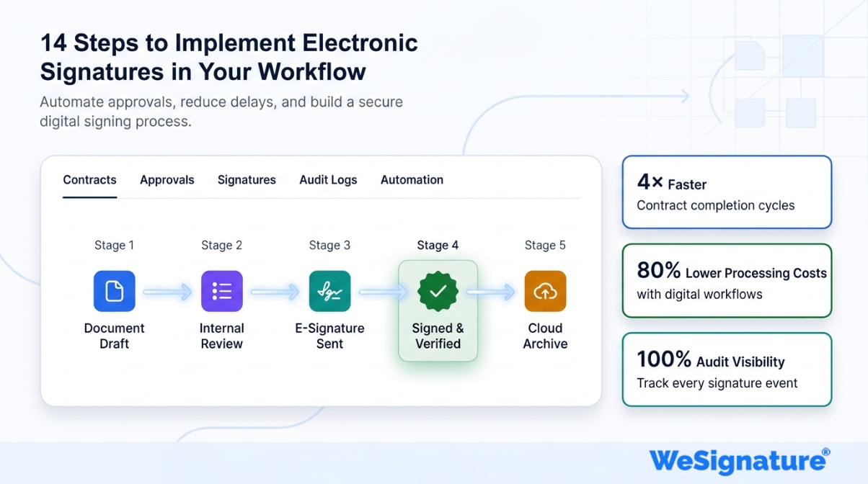Click the Stage 3 label
Screen dimensions: 868x484
tap(329, 246)
